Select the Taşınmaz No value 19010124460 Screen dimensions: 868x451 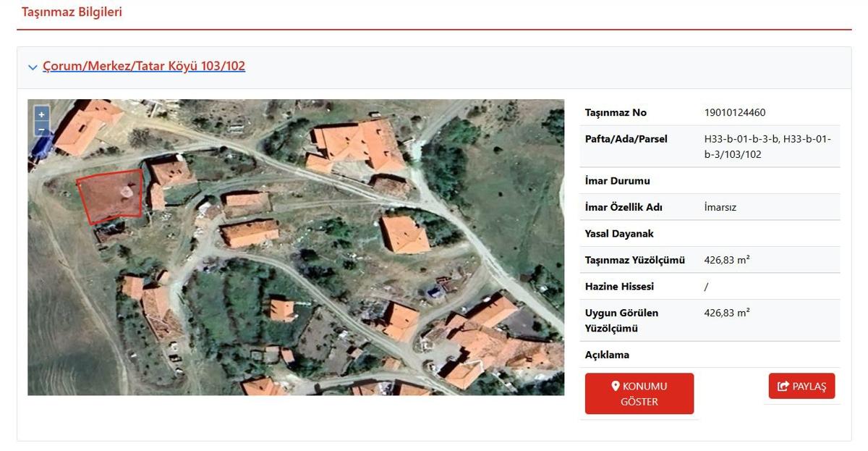[x=734, y=112]
